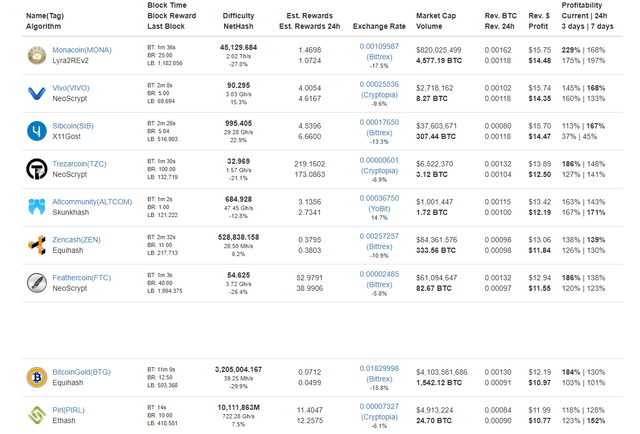Open the Altcommunity(ALTCOM) link
This screenshot has height=434, width=640.
tap(92, 202)
